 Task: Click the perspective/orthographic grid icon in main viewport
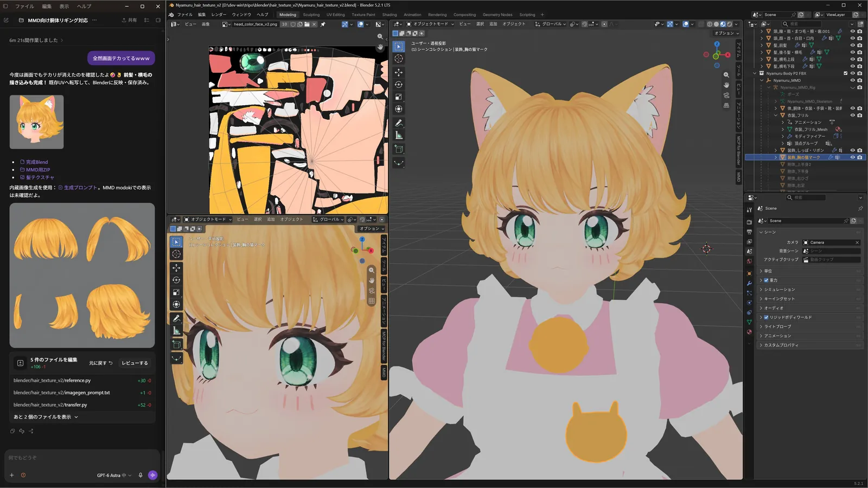[x=726, y=106]
